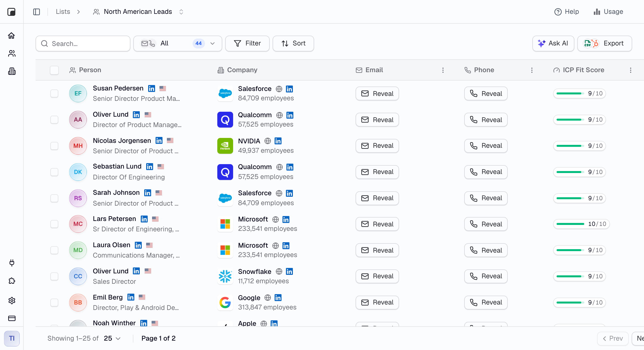644x350 pixels.
Task: Open the settings gear icon in sidebar
Action: pyautogui.click(x=12, y=300)
